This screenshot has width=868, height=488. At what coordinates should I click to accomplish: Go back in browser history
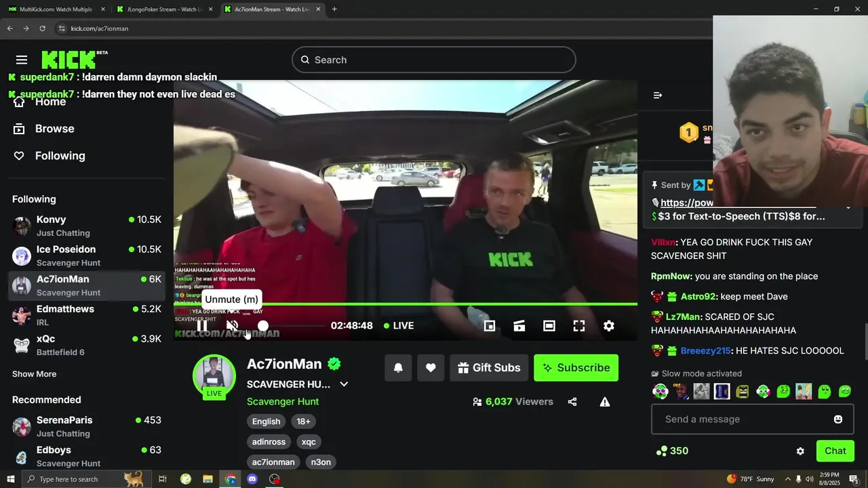click(9, 28)
